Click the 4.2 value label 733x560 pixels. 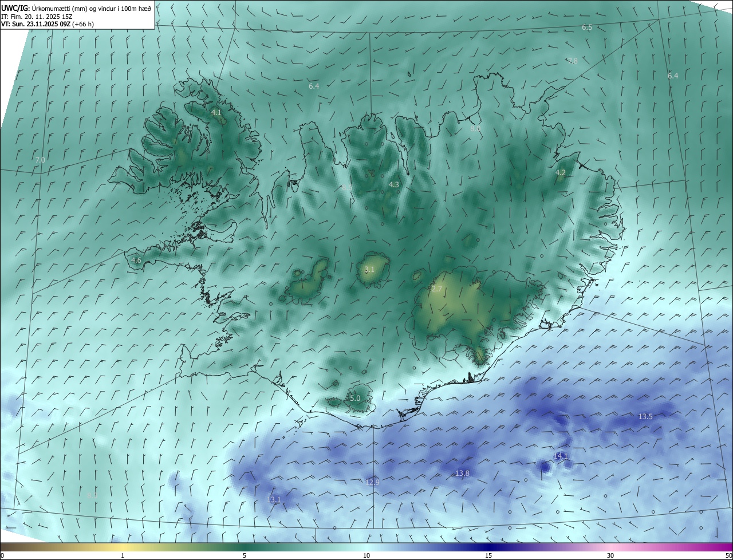[561, 172]
